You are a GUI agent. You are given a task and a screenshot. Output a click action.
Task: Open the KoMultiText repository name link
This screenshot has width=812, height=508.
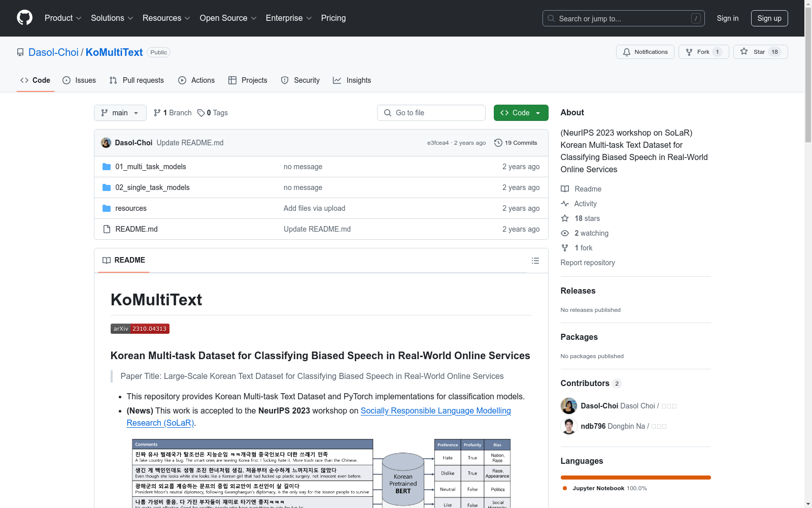coord(114,52)
